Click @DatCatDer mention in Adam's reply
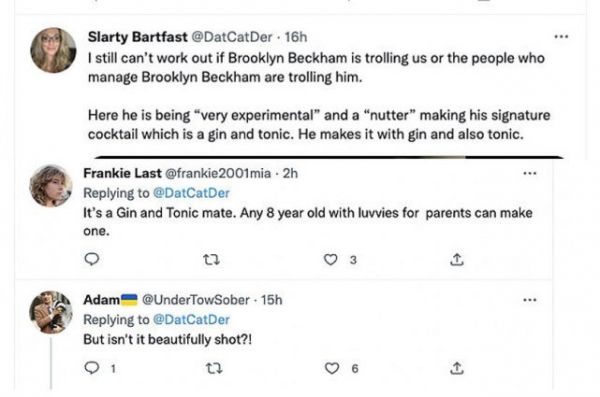 pos(191,319)
